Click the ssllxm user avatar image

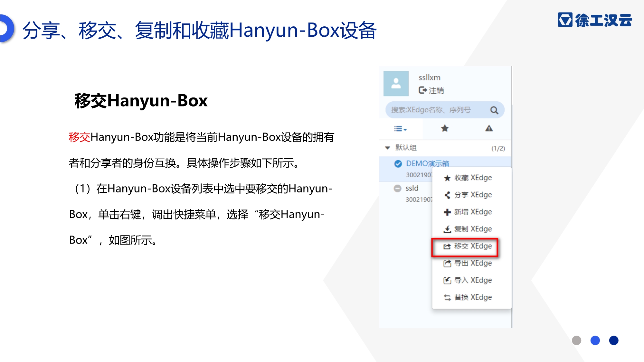tap(396, 83)
